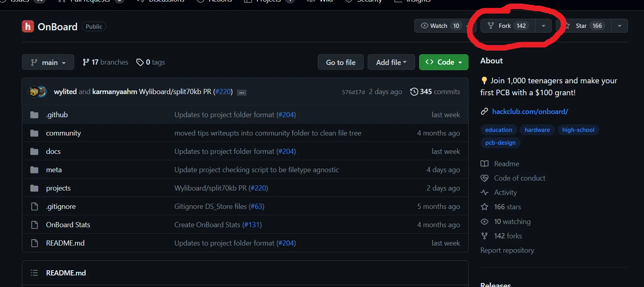The width and height of the screenshot is (644, 287).
Task: Open the Gitignore DS_Store files commit message
Action: click(x=210, y=206)
